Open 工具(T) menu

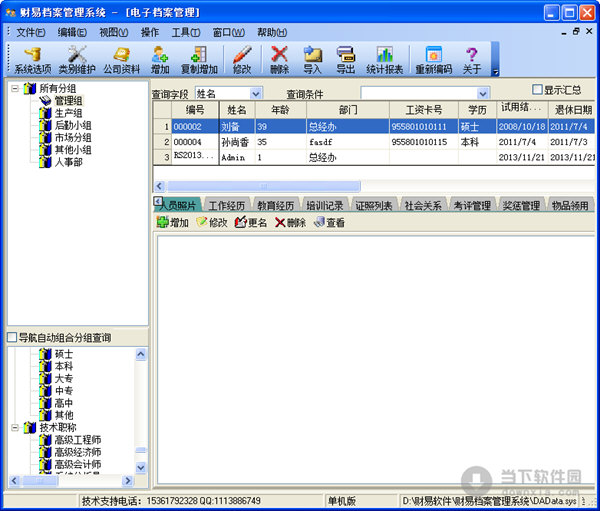click(186, 33)
